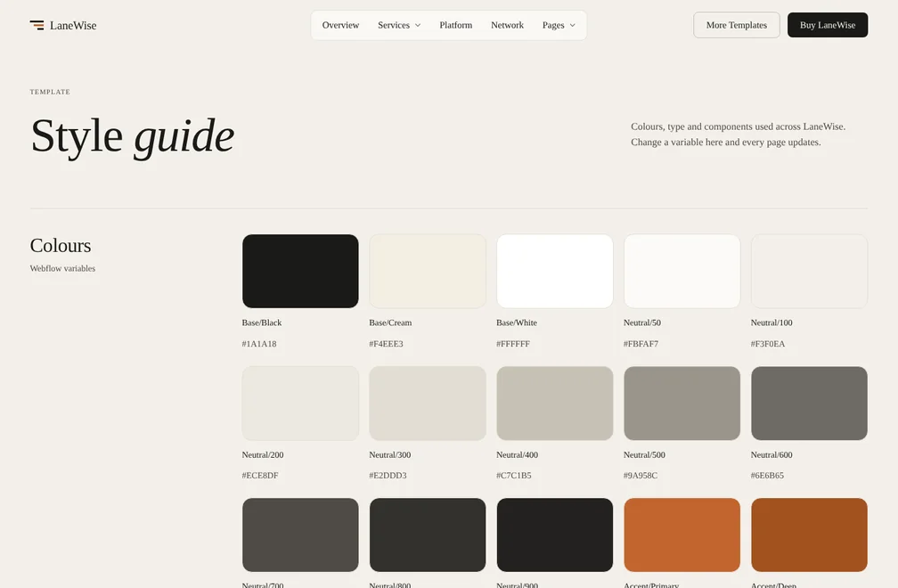Click the #E2DDD3 hex value
The width and height of the screenshot is (898, 588).
388,475
